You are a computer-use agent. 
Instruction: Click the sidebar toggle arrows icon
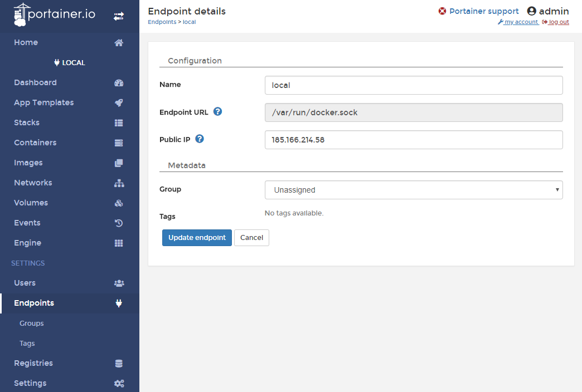coord(118,17)
